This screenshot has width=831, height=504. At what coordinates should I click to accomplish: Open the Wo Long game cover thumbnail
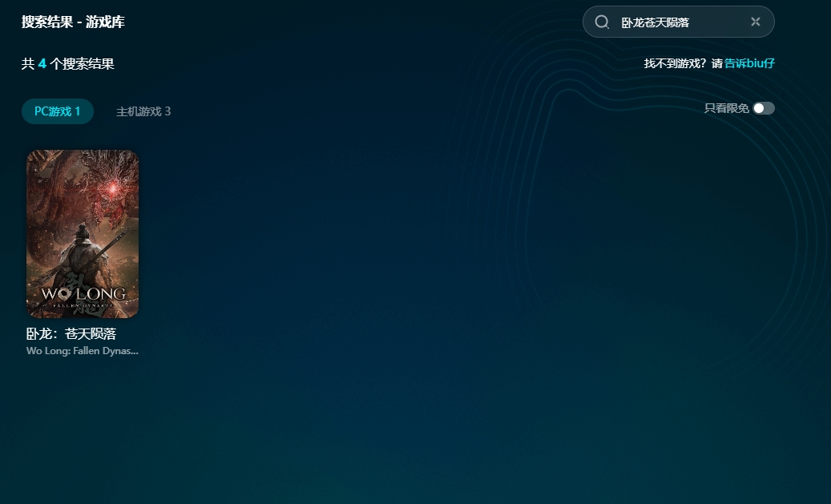[83, 234]
